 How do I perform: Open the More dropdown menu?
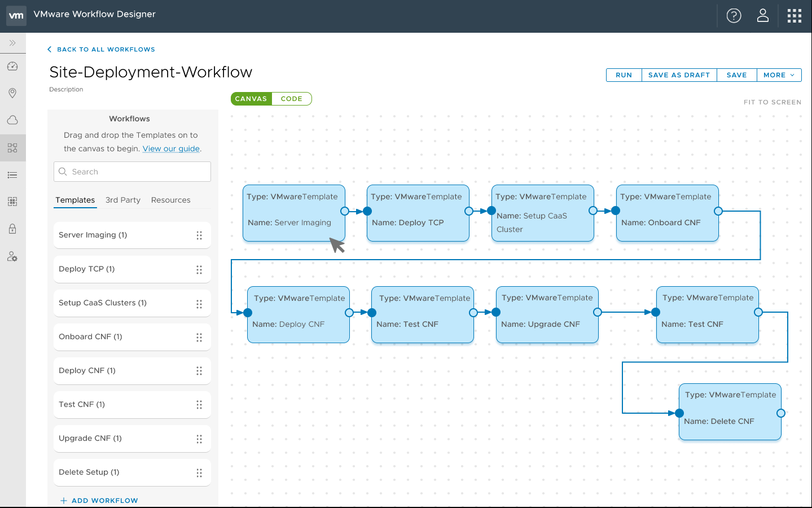(x=779, y=75)
